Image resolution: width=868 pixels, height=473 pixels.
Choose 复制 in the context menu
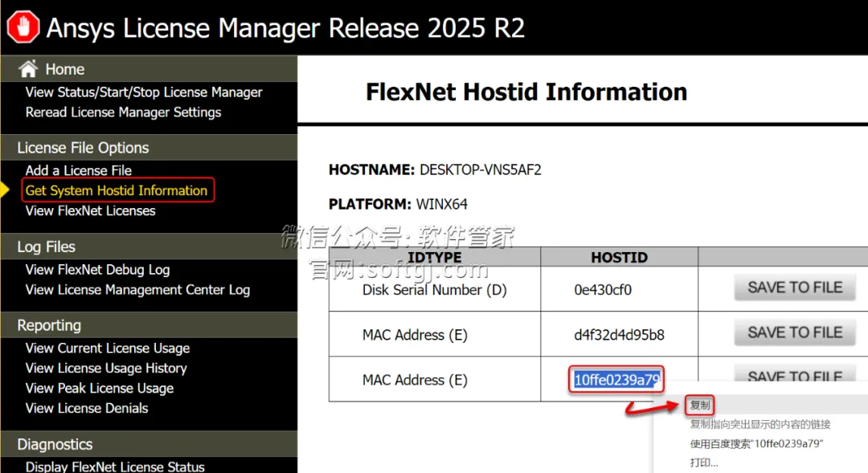click(x=700, y=405)
